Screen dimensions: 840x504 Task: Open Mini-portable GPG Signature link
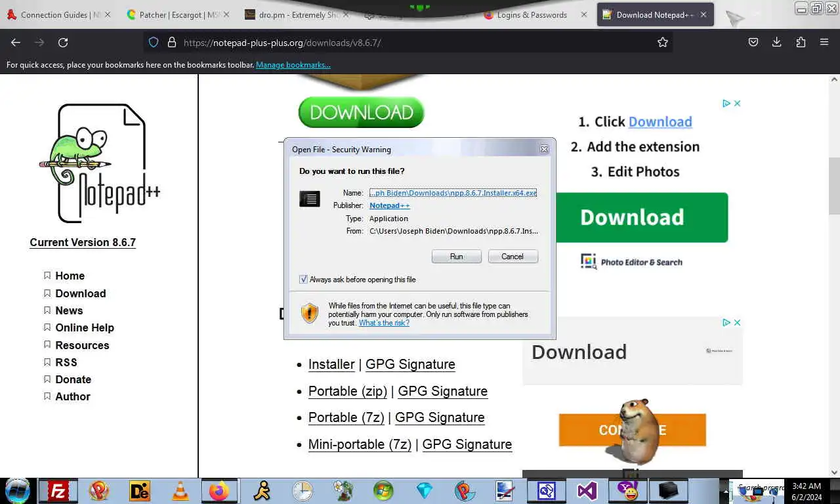pos(467,444)
